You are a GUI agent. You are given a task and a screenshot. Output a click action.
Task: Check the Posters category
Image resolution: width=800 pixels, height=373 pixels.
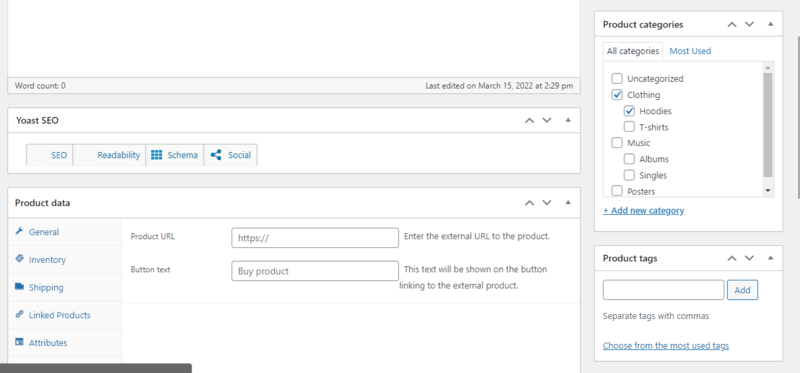tap(617, 191)
